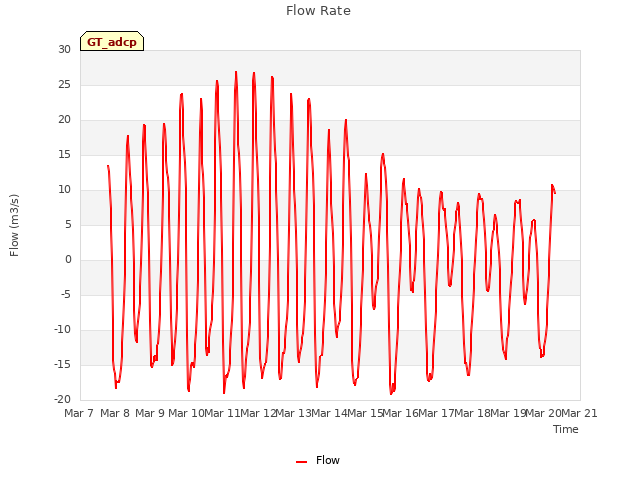The height and width of the screenshot is (480, 640).
Task: Click the -10 y-axis tick label
Action: 63,329
